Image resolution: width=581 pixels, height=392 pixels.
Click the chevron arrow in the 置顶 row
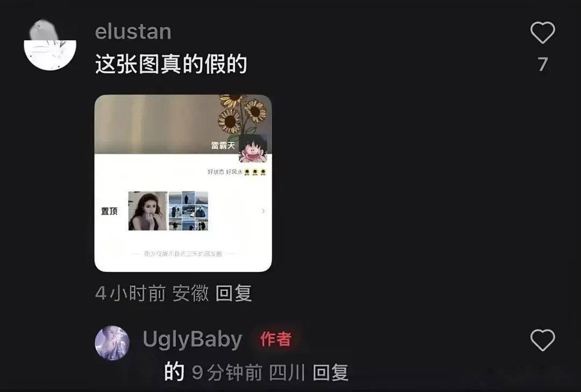pyautogui.click(x=263, y=211)
